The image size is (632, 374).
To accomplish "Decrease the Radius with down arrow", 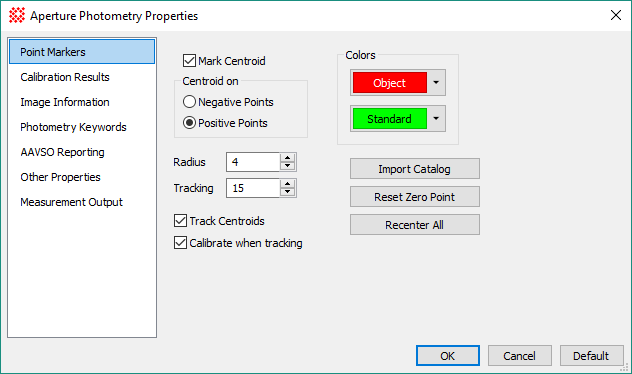I will click(287, 166).
